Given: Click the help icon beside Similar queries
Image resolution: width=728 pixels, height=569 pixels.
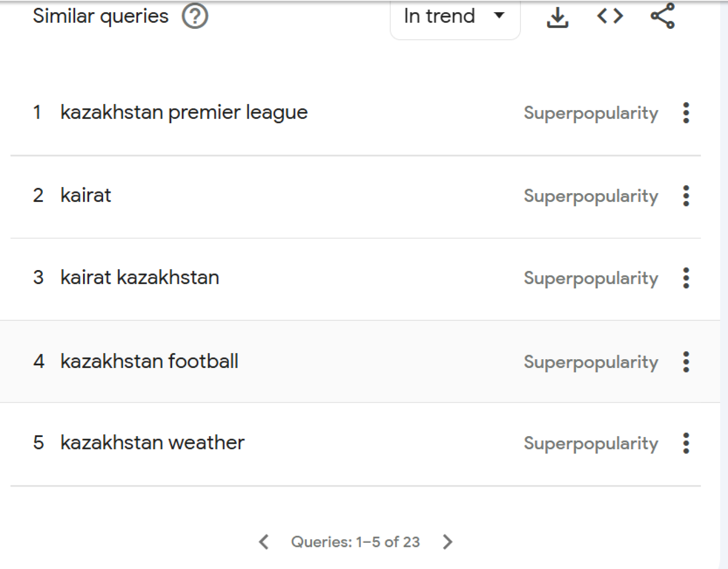Looking at the screenshot, I should point(195,16).
